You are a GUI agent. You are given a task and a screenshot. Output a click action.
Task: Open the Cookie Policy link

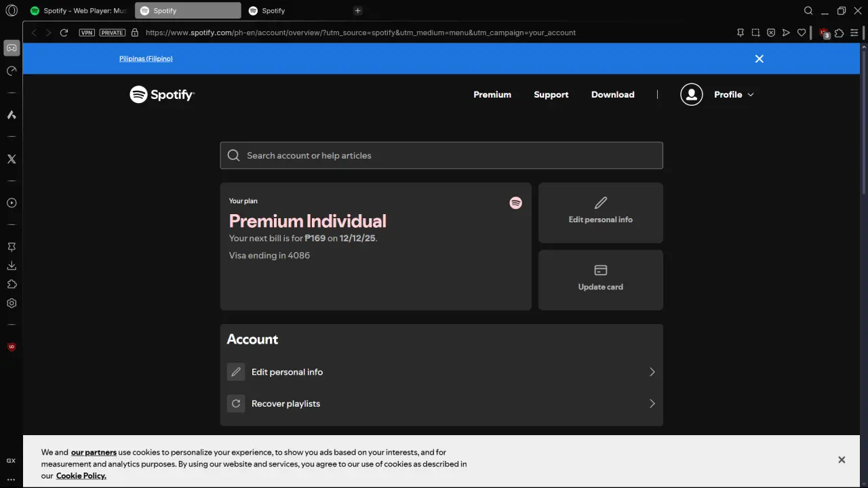coord(81,476)
